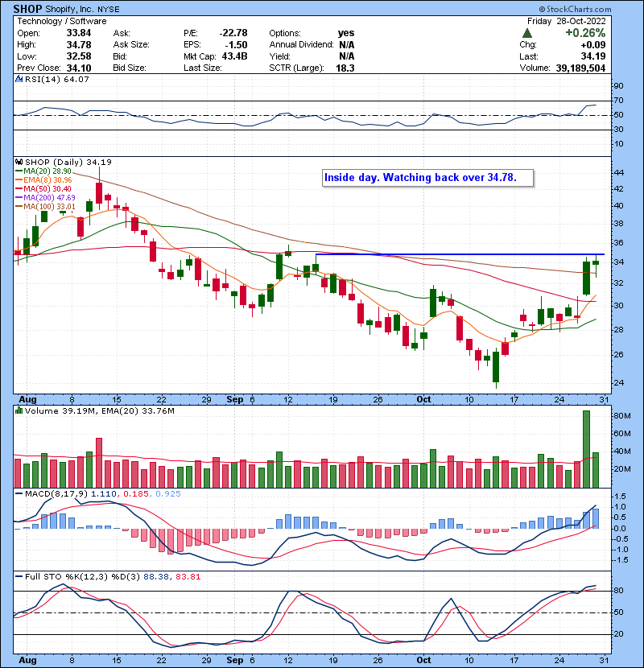Click the date Friday 28-Oct-2022
The width and height of the screenshot is (644, 668).
566,21
